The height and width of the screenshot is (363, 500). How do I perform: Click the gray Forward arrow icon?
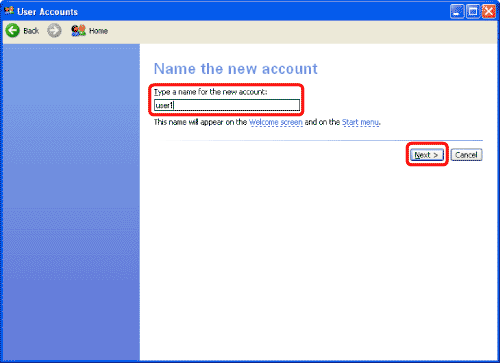click(x=54, y=31)
